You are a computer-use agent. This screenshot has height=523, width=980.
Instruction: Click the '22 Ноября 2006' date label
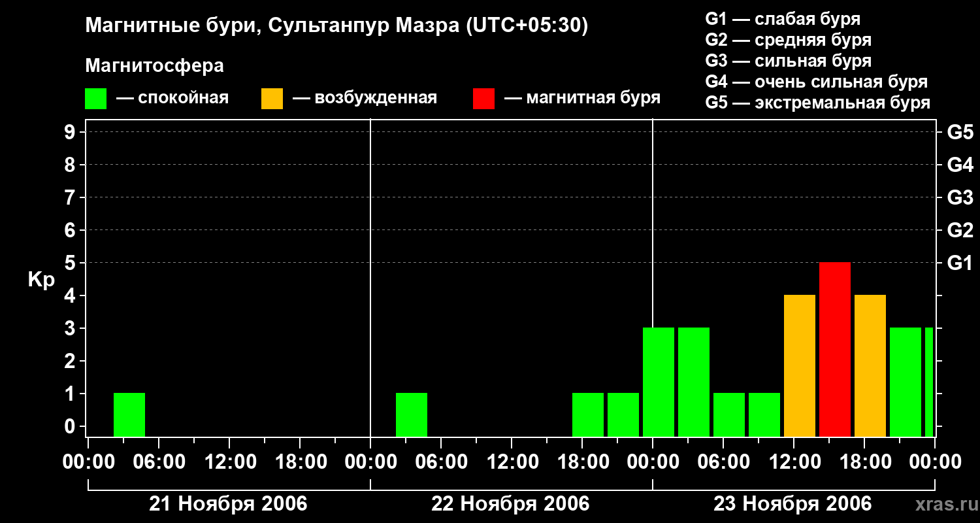pyautogui.click(x=510, y=503)
